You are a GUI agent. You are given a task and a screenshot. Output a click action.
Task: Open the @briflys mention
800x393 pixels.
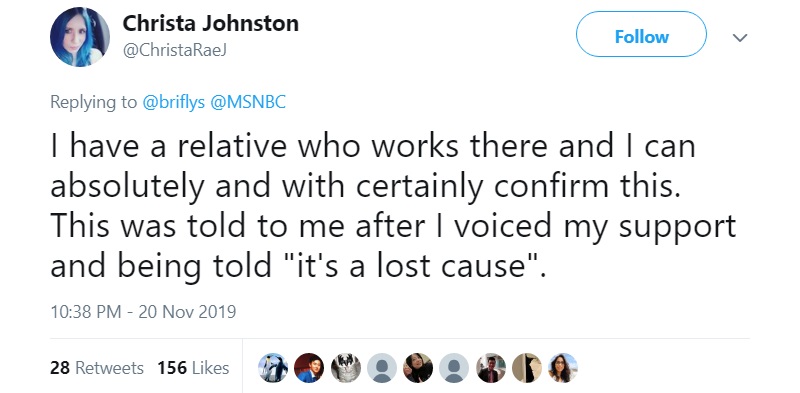pyautogui.click(x=173, y=103)
